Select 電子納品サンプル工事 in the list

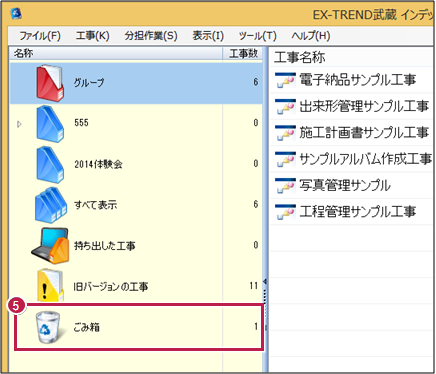(357, 80)
